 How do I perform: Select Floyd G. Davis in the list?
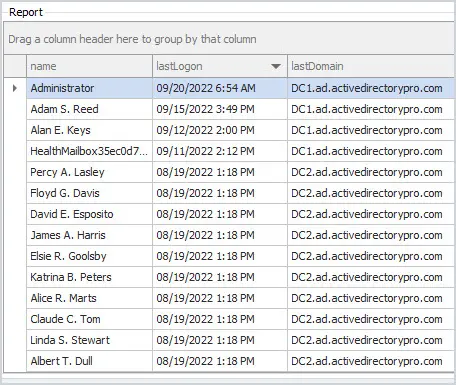tap(89, 193)
